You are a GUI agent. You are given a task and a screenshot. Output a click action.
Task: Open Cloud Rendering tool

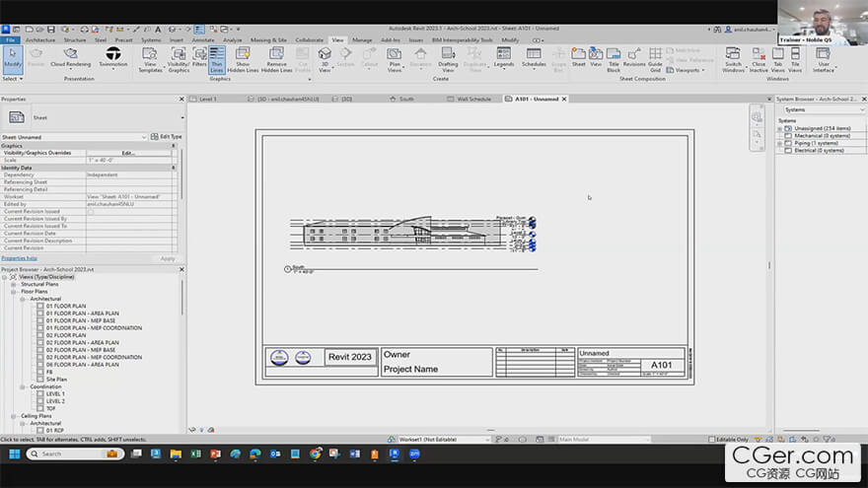point(70,57)
